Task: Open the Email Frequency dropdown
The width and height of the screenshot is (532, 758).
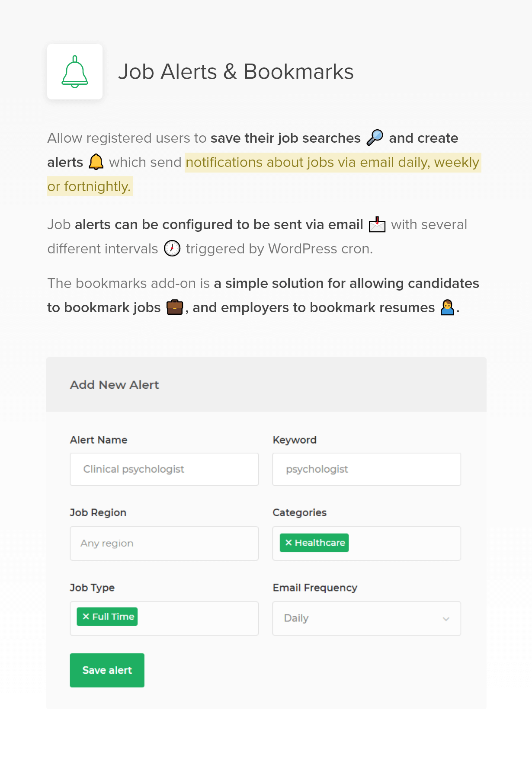Action: tap(366, 618)
